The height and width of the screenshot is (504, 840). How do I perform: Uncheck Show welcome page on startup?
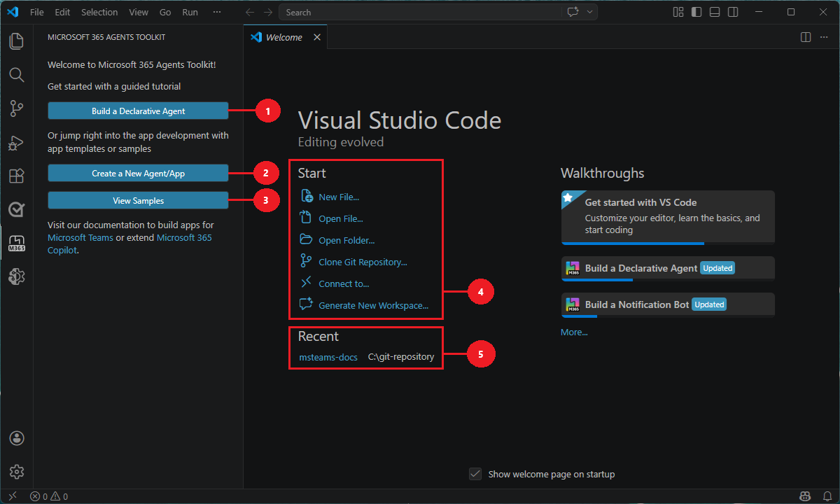(475, 474)
